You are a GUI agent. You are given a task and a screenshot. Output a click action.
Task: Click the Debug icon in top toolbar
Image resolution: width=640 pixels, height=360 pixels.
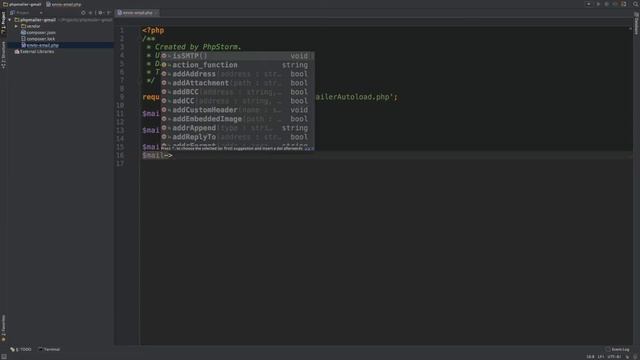607,4
